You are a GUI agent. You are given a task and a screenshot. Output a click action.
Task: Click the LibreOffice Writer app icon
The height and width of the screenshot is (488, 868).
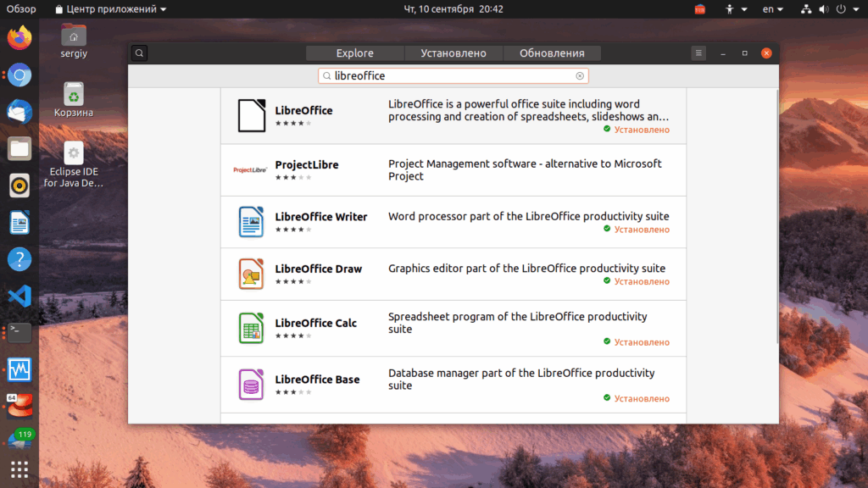click(x=251, y=222)
